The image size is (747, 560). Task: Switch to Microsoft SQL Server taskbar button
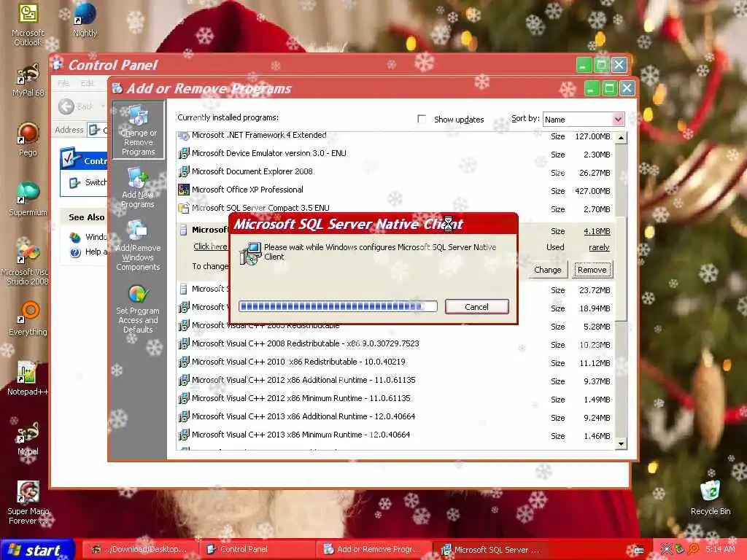coord(491,550)
